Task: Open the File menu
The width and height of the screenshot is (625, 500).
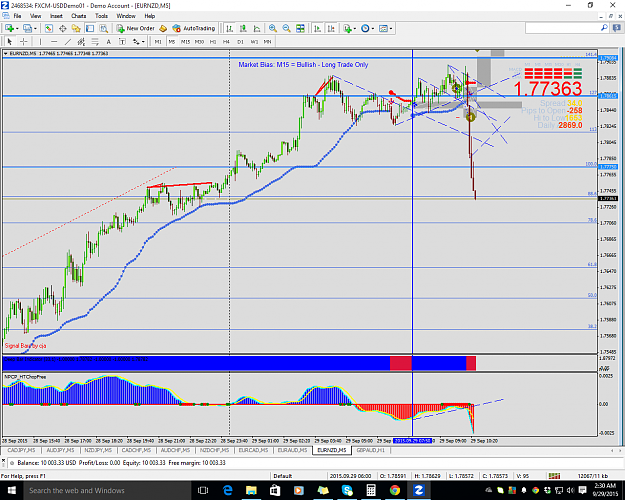Action: 17,16
